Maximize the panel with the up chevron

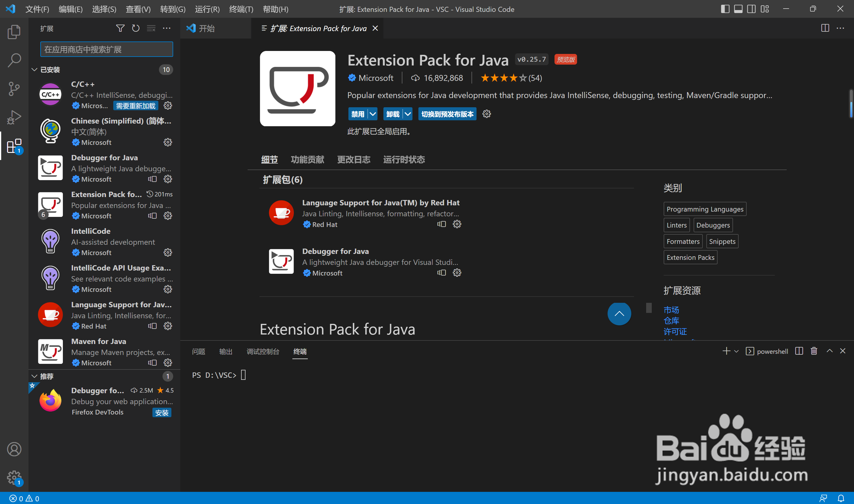click(829, 351)
